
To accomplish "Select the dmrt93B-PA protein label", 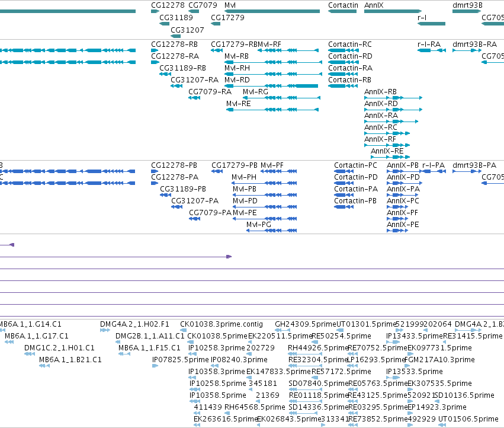I will pos(474,165).
